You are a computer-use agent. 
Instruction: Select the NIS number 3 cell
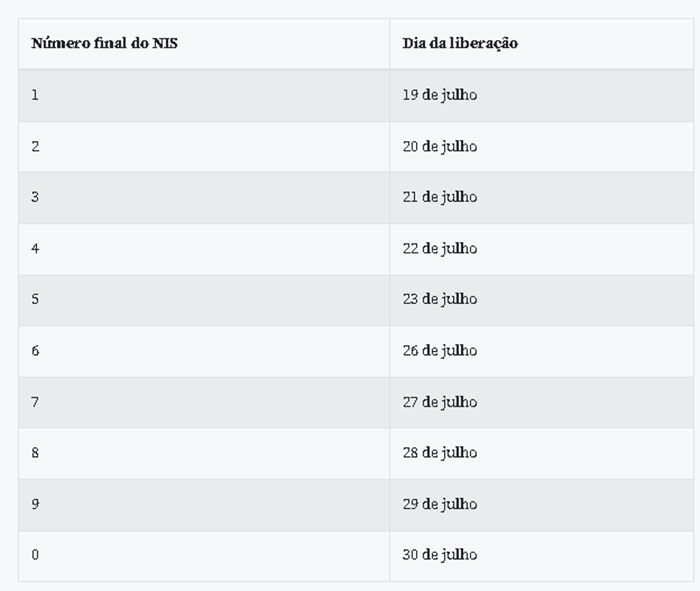[x=36, y=197]
